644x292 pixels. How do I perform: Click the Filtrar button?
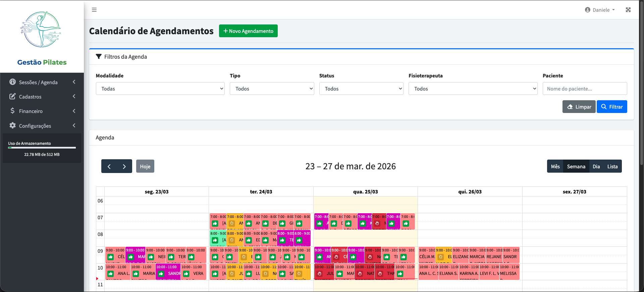click(x=611, y=107)
